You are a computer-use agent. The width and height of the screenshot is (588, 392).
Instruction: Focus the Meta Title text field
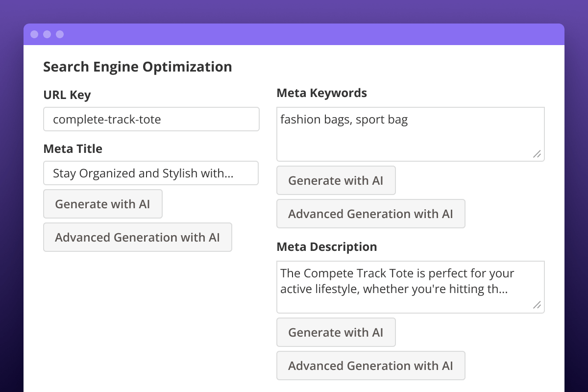click(150, 173)
